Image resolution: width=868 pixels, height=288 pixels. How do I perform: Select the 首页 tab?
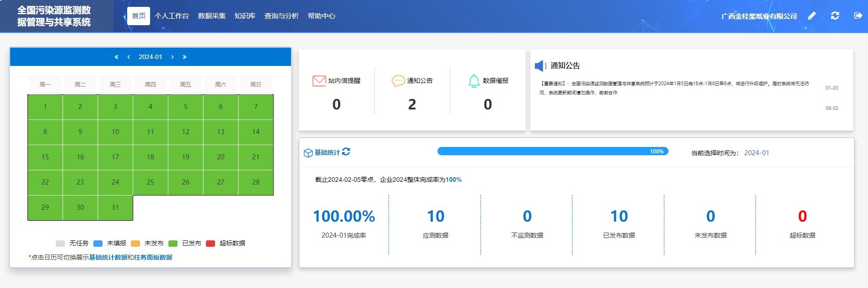138,16
